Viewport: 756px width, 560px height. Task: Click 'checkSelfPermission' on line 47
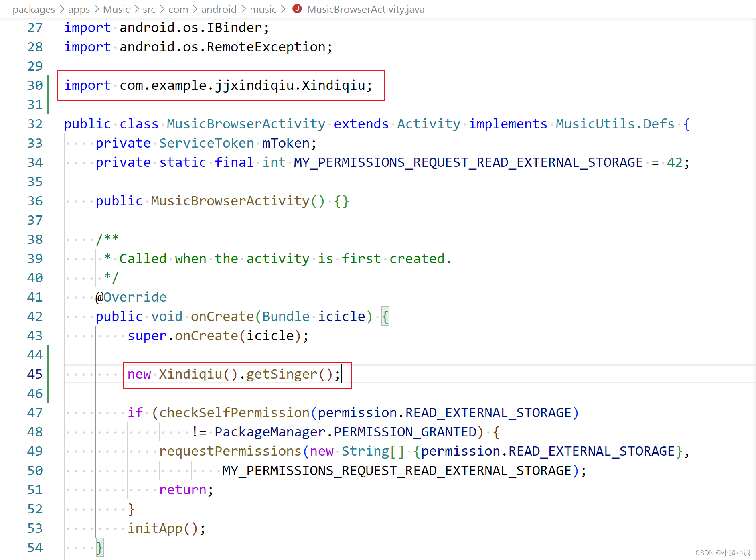pos(234,413)
